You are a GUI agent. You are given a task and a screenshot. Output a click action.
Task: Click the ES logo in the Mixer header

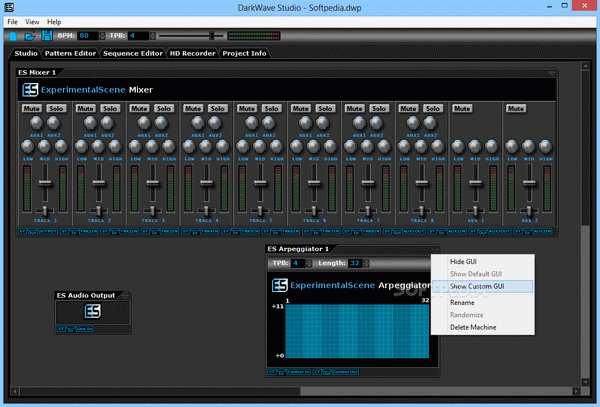coord(30,90)
